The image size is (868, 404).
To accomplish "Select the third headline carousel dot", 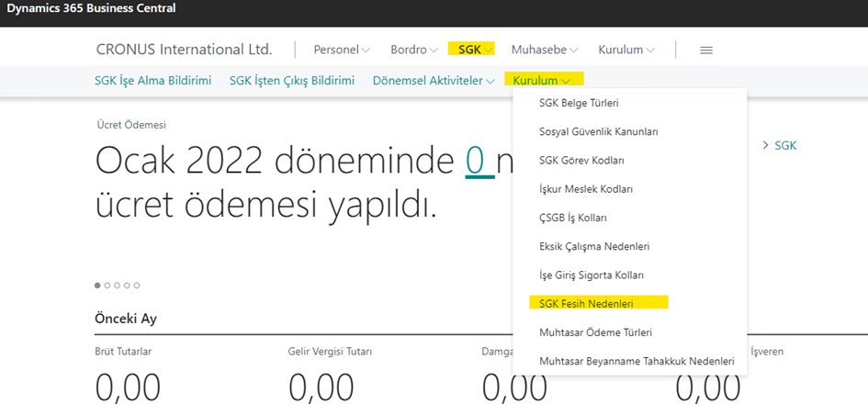I will tap(118, 286).
